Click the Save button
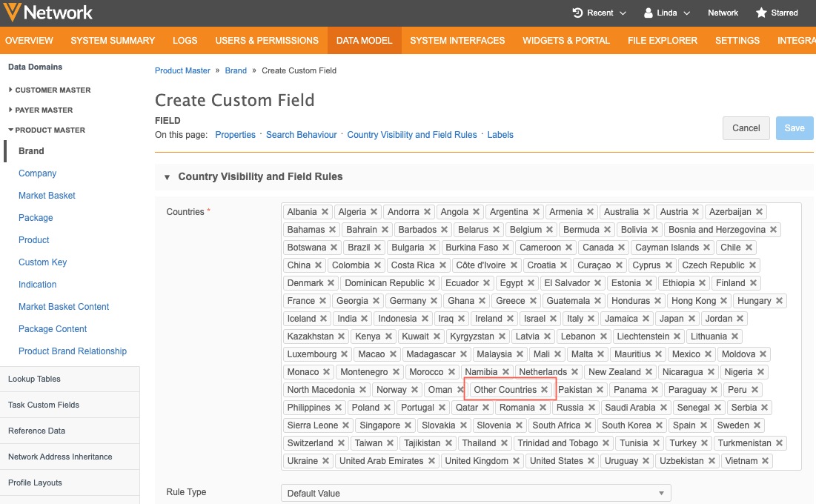The image size is (816, 504). click(x=794, y=128)
